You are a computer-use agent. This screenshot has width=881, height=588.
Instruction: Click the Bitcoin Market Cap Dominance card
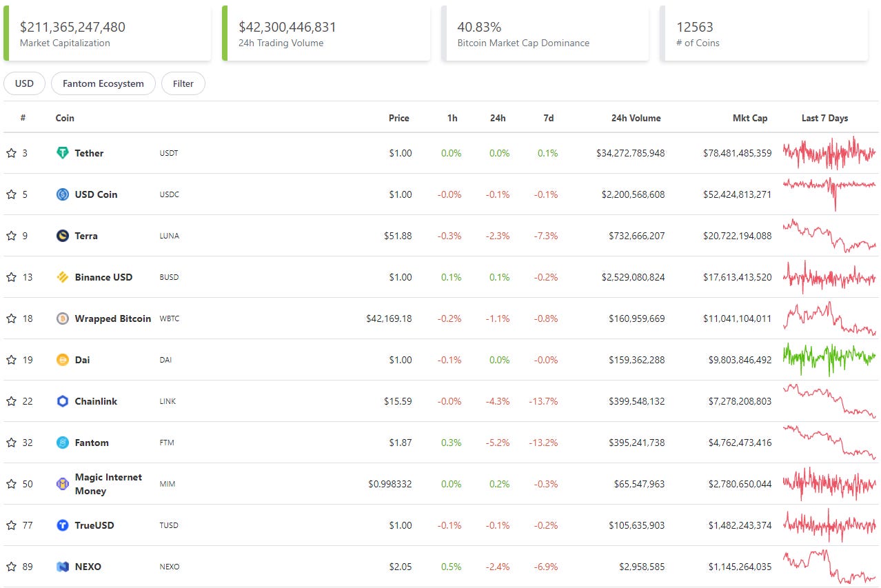[x=545, y=34]
